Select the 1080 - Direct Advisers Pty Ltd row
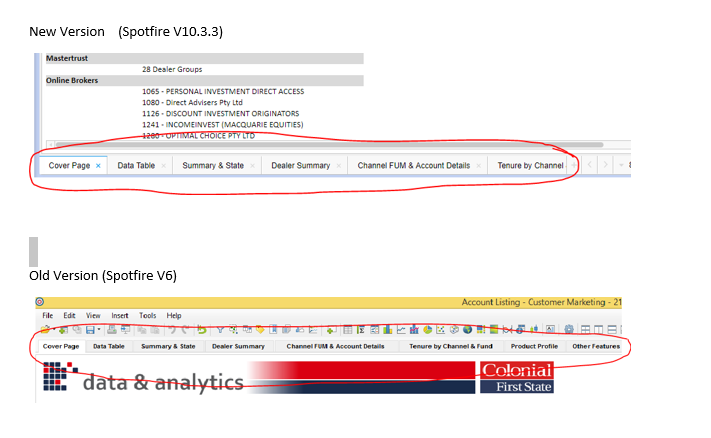The height and width of the screenshot is (438, 711). (x=192, y=102)
